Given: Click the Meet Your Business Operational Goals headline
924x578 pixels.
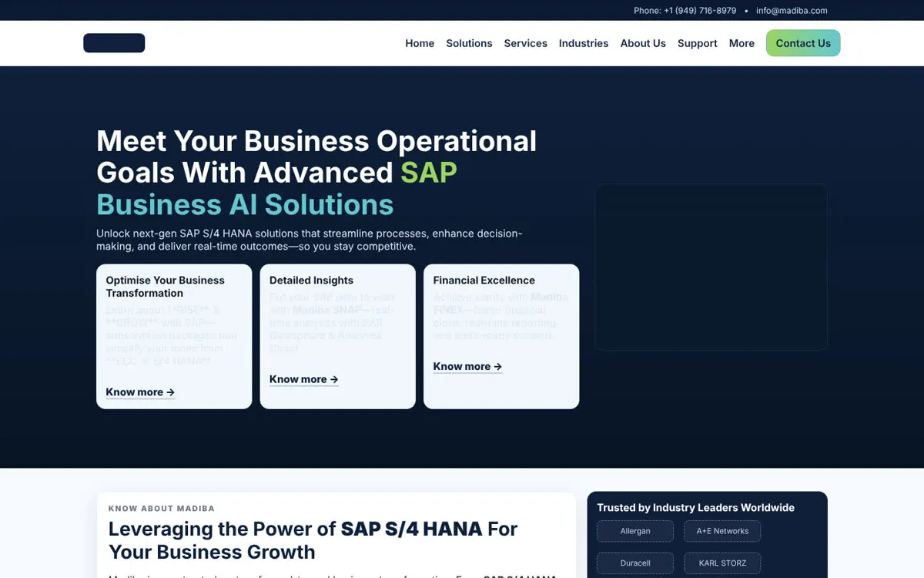Looking at the screenshot, I should 316,173.
